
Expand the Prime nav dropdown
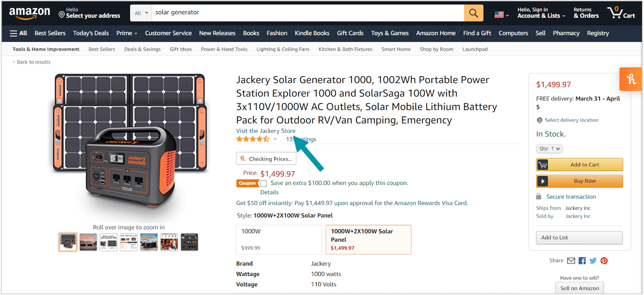point(127,33)
